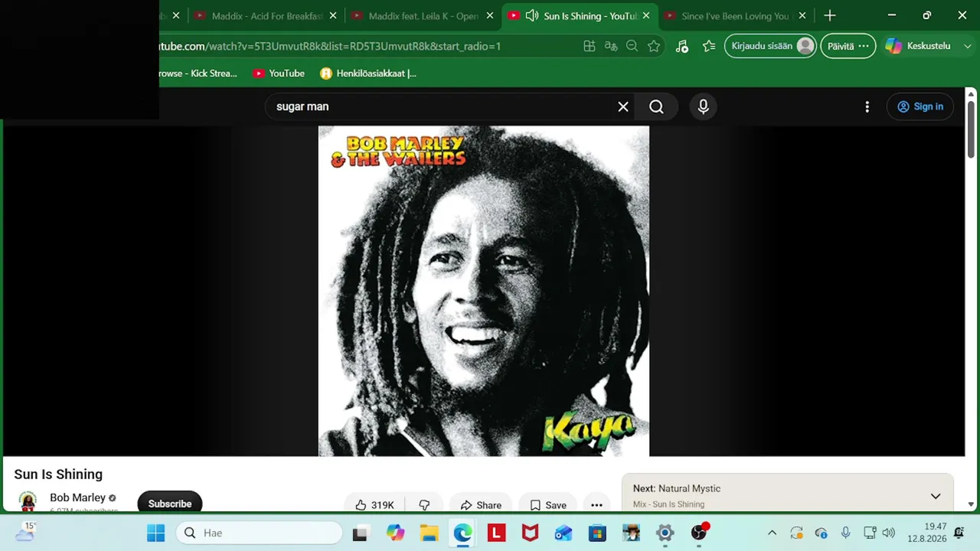Open more actions menu beside Save
Screen dimensions: 980x551
coord(596,505)
